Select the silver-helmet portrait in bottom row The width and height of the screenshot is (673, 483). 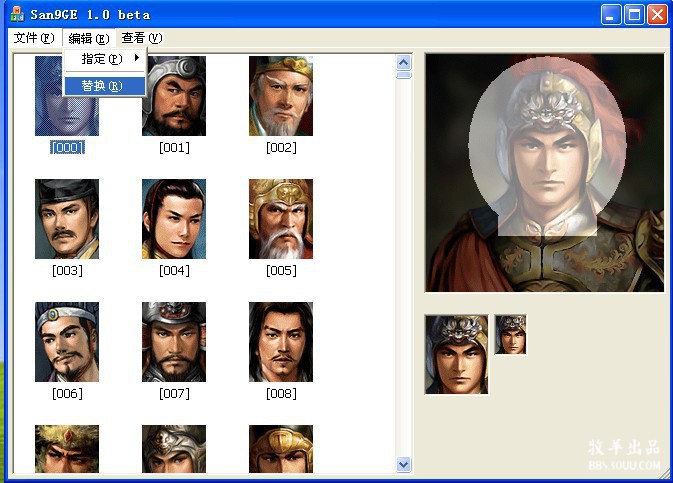(174, 449)
